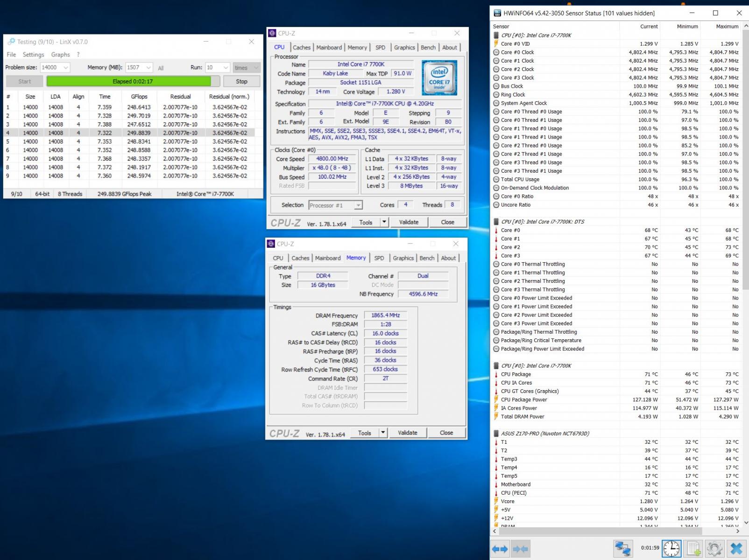The height and width of the screenshot is (560, 749).
Task: Start logging with the spreadsheet plus icon
Action: pos(694,549)
